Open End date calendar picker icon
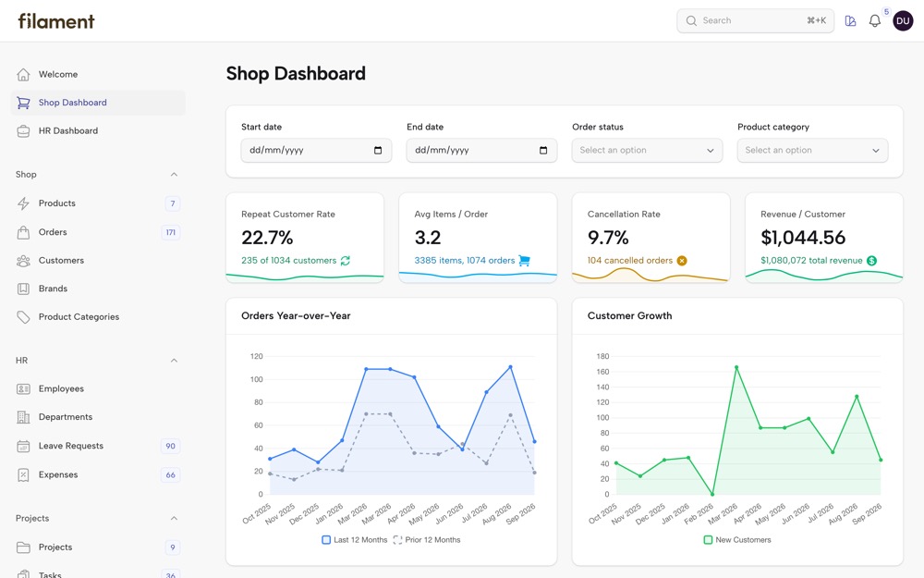 tap(543, 151)
